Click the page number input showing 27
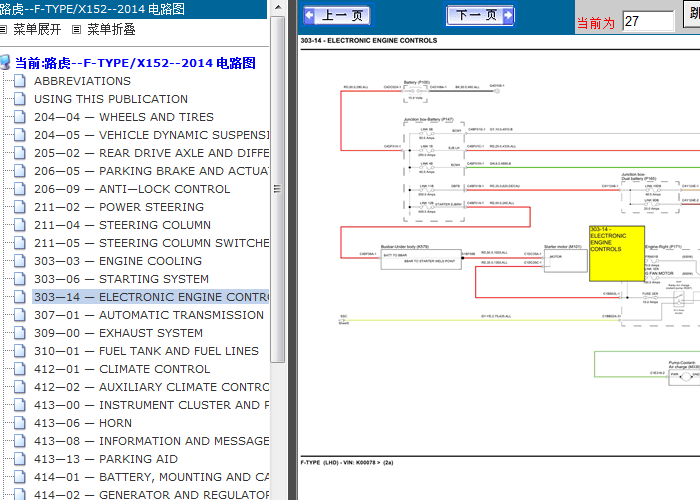The width and height of the screenshot is (700, 500). pyautogui.click(x=648, y=21)
